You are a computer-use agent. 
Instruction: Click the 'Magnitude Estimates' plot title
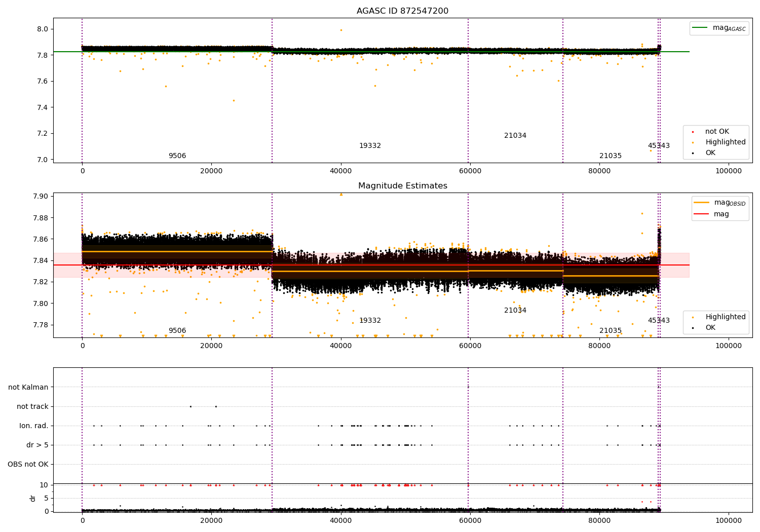tap(402, 186)
